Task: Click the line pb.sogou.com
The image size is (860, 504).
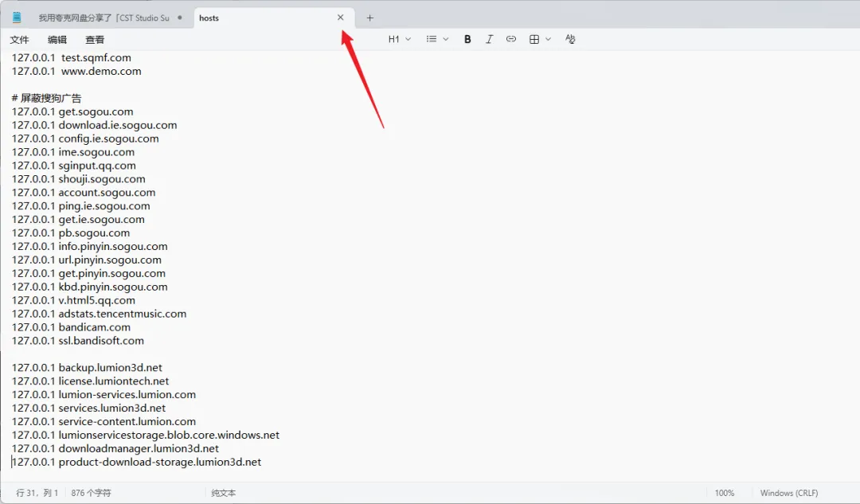Action: pyautogui.click(x=71, y=233)
